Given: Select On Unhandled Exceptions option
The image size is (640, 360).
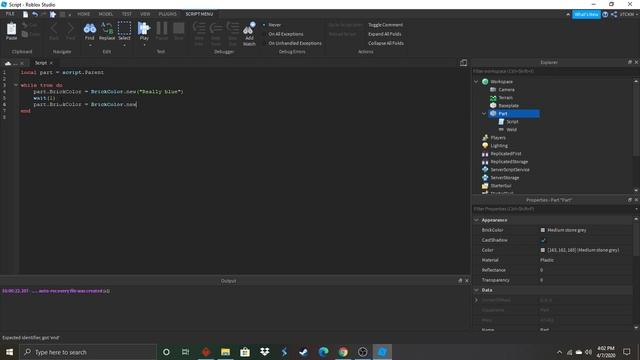Looking at the screenshot, I should point(295,43).
